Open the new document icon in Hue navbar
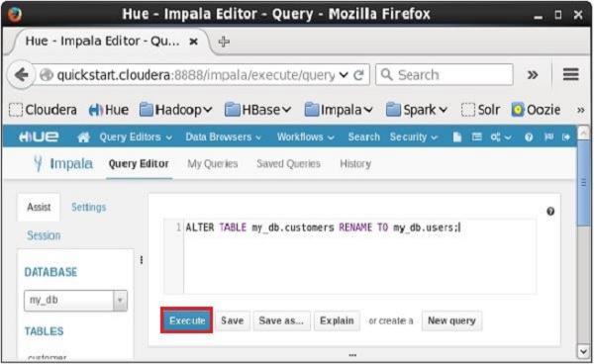Screen dimensions: 594x364 [456, 136]
